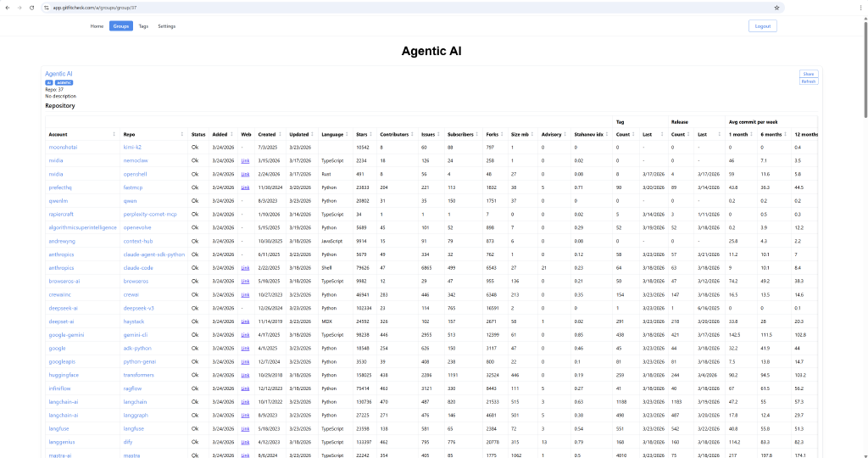This screenshot has width=868, height=458.
Task: Click the Issues column sort icon
Action: pos(438,135)
